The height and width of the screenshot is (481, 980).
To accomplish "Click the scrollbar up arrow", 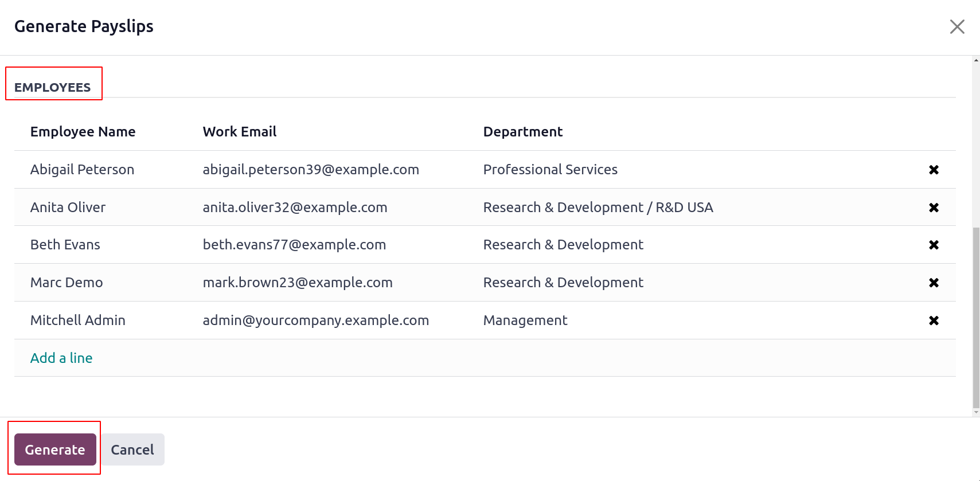I will click(976, 60).
